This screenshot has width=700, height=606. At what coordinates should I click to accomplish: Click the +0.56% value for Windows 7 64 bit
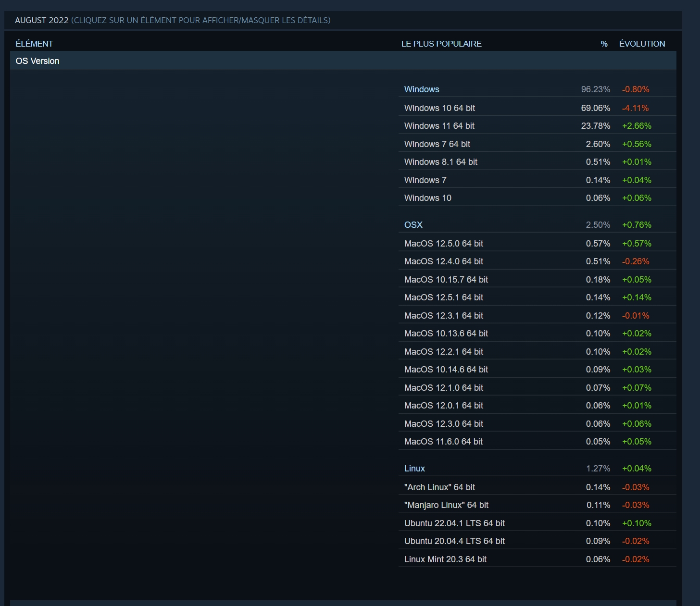point(637,144)
